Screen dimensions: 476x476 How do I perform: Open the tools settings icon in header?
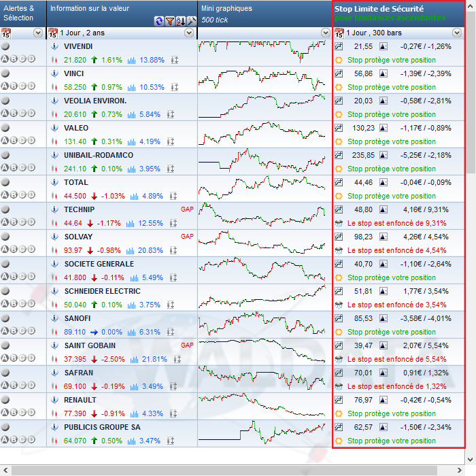[x=192, y=21]
